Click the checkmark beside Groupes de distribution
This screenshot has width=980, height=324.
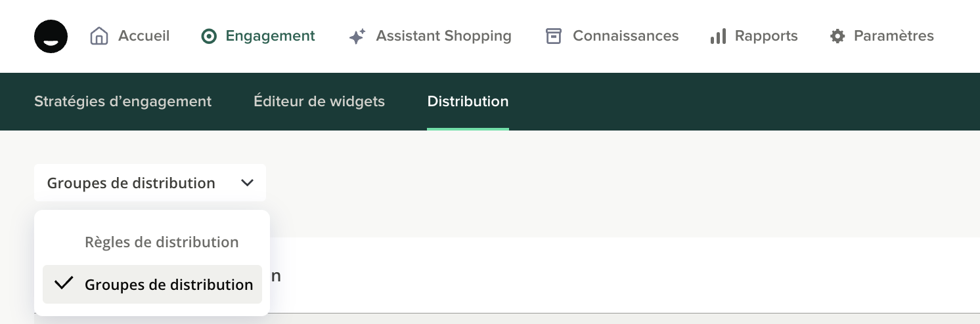(x=64, y=284)
